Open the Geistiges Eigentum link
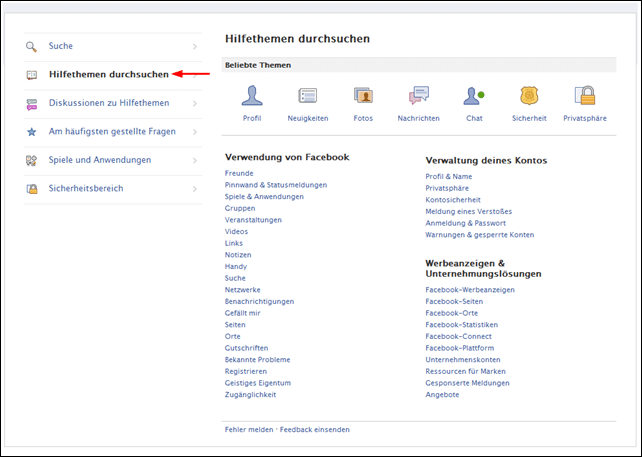Screen dimensions: 642x457 point(258,383)
